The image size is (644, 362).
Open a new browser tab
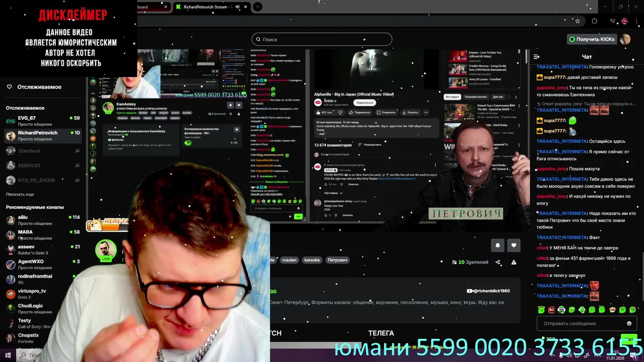pos(258,7)
